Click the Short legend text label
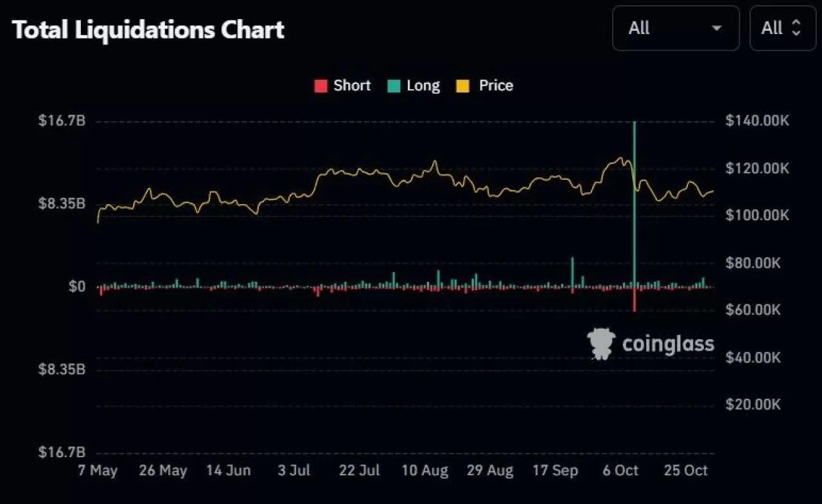 [352, 85]
